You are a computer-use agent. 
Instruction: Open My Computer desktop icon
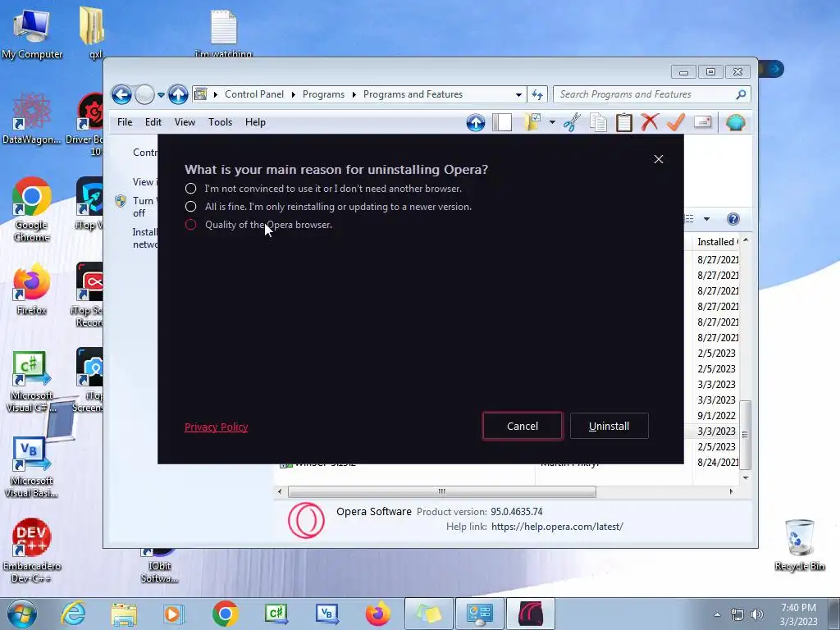click(x=32, y=34)
